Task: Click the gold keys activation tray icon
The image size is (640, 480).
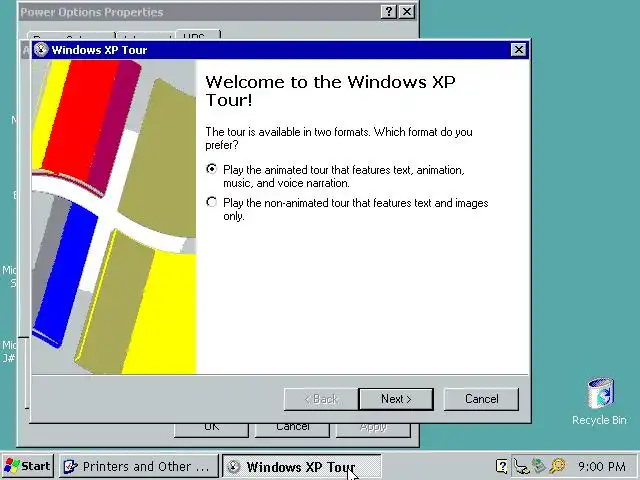Action: pos(558,466)
